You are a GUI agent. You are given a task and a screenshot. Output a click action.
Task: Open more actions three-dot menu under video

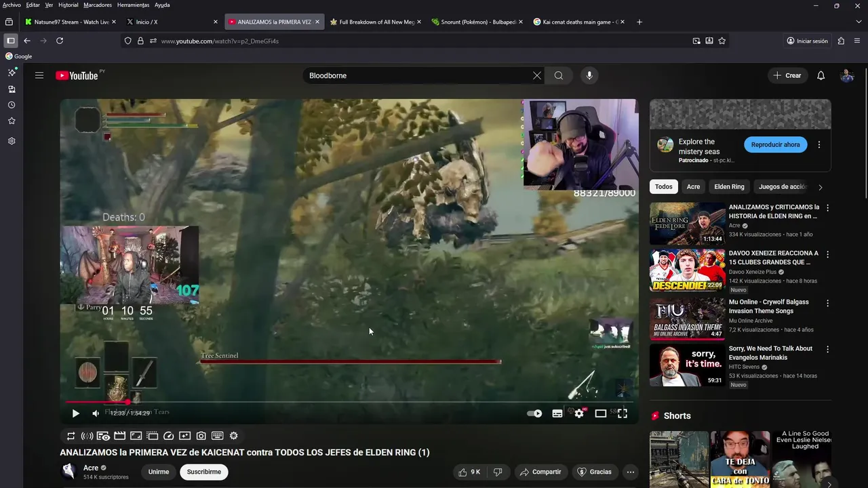tap(631, 472)
